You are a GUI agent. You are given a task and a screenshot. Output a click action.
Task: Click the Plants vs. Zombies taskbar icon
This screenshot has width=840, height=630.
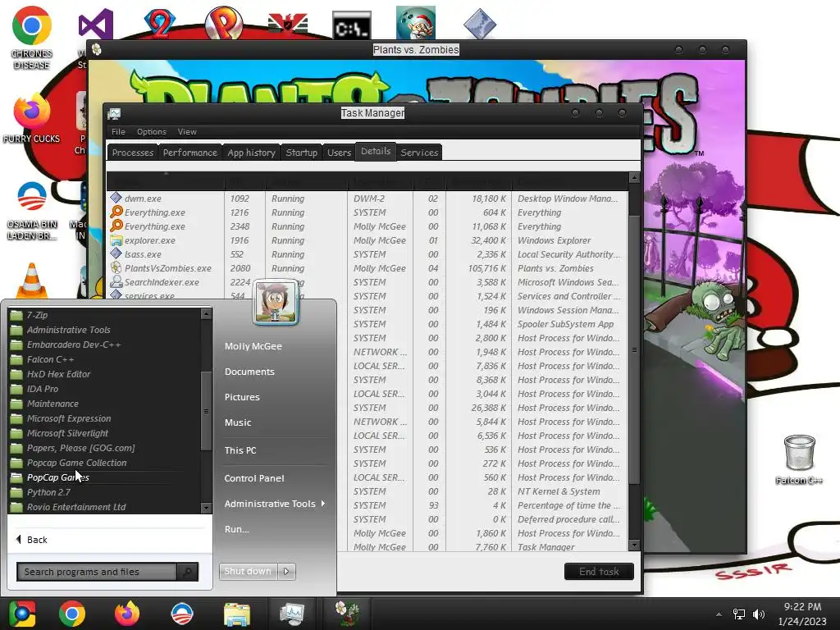[x=347, y=614]
